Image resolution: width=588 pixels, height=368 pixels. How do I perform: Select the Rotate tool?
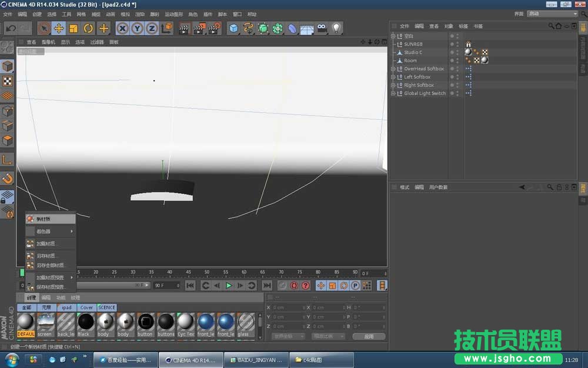pos(88,28)
